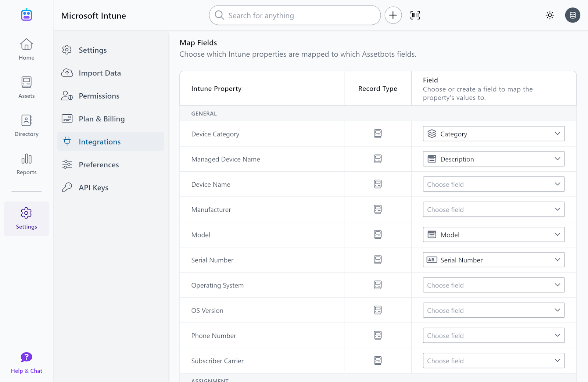
Task: Click record type icon for OS Version
Action: point(378,310)
